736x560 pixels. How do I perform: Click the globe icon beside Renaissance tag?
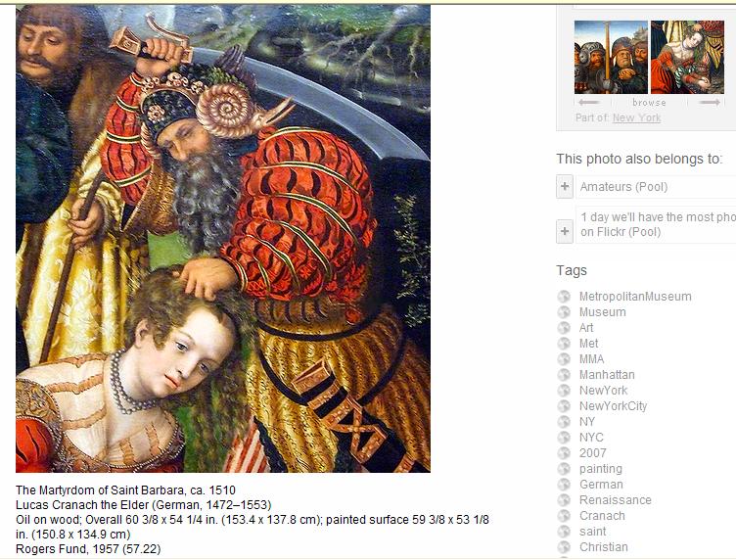click(x=564, y=500)
